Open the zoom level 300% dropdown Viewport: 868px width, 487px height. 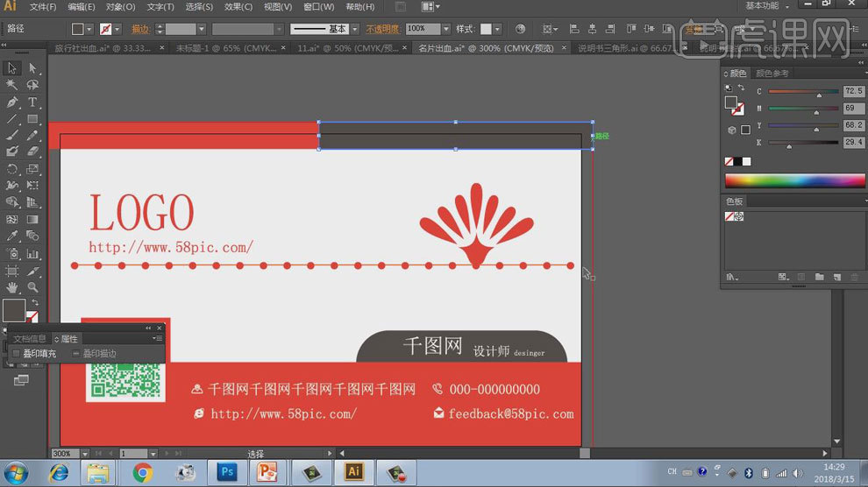[x=85, y=454]
